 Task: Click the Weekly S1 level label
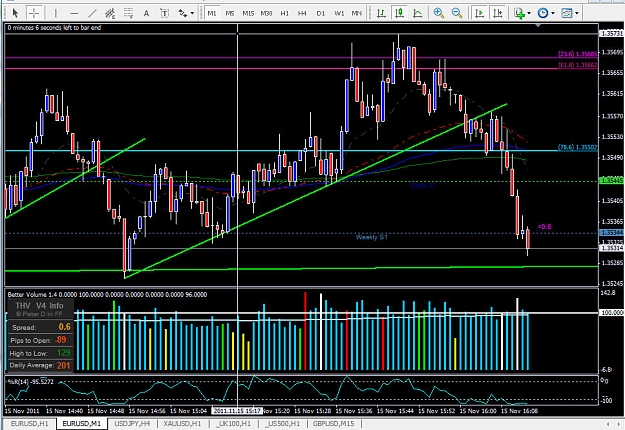pyautogui.click(x=371, y=237)
